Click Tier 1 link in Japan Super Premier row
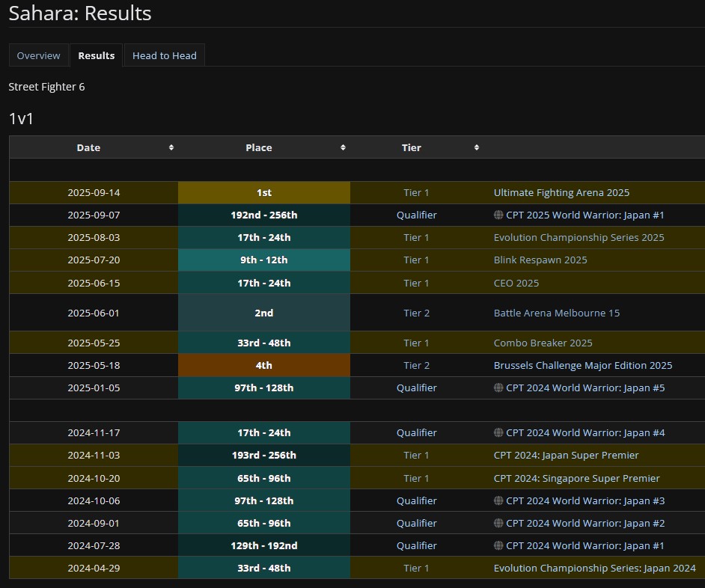705x588 pixels. [416, 455]
